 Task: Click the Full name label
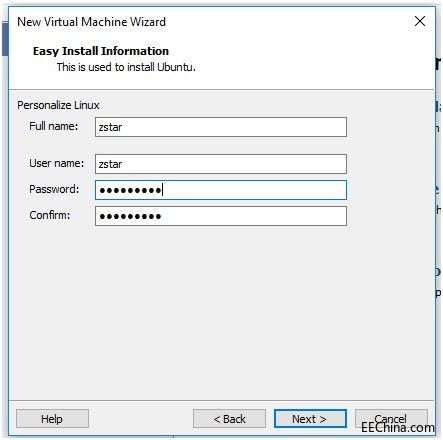pos(54,126)
